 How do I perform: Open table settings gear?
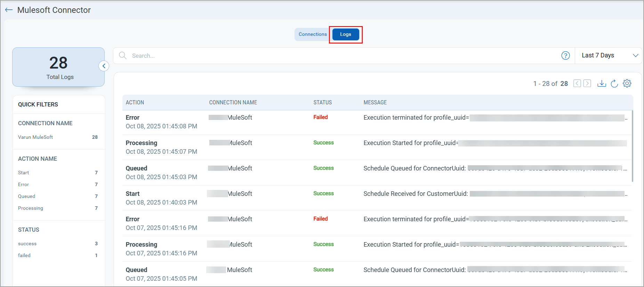coord(627,83)
